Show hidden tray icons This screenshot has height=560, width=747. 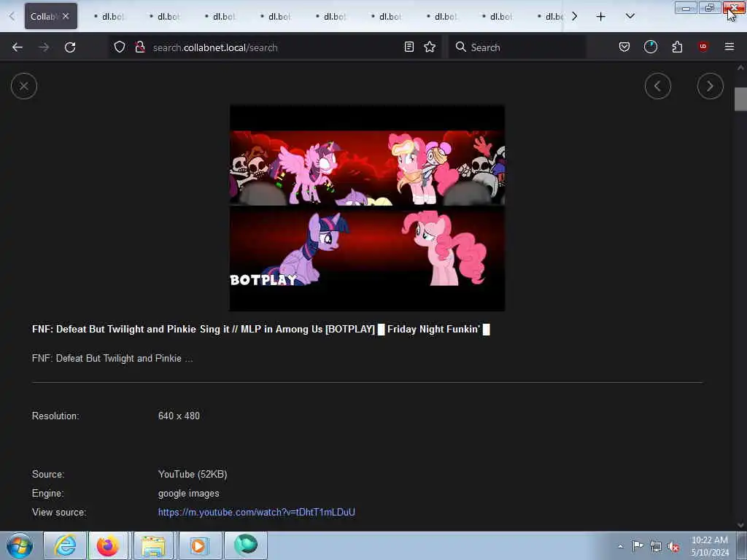point(620,546)
